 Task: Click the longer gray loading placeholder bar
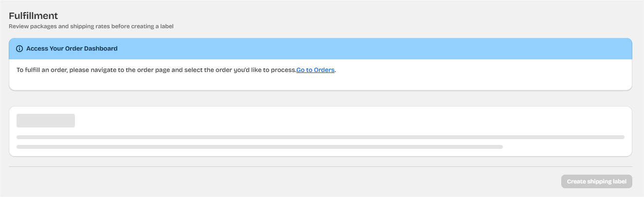[320, 137]
